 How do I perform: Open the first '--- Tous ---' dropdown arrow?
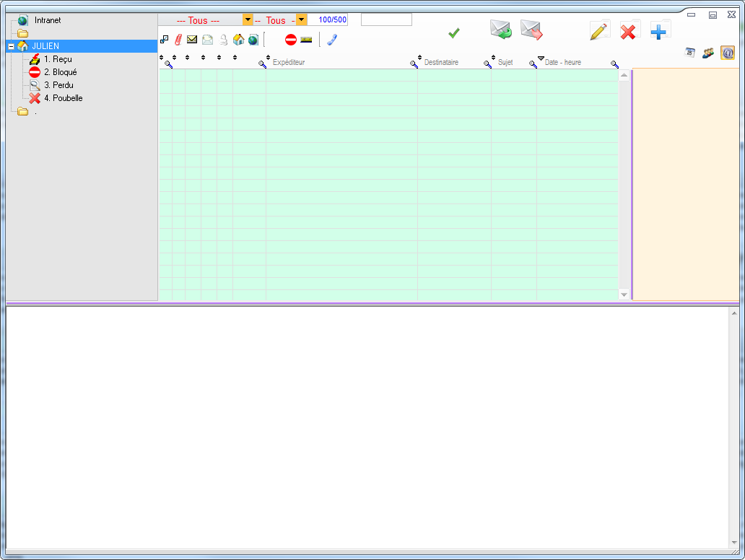[x=248, y=20]
